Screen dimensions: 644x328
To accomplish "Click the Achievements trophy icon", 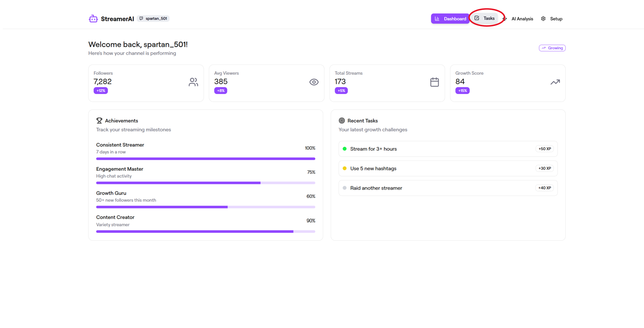I will 99,121.
